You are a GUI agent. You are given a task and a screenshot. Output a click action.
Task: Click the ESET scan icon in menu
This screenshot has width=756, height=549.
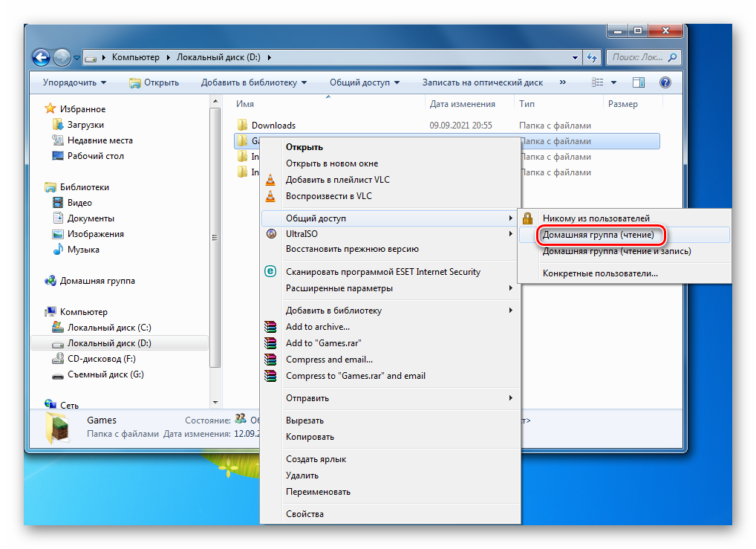pyautogui.click(x=271, y=272)
